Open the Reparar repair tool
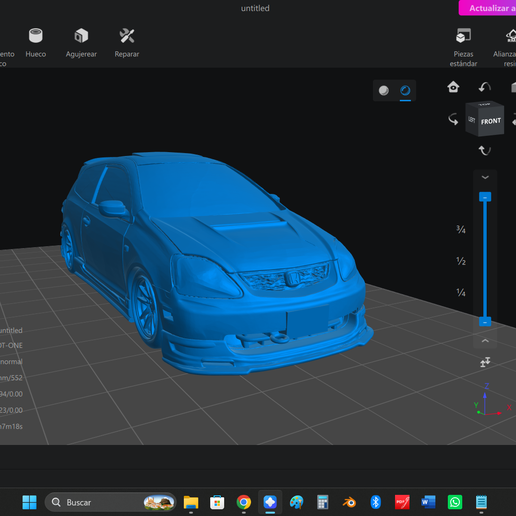 click(127, 43)
